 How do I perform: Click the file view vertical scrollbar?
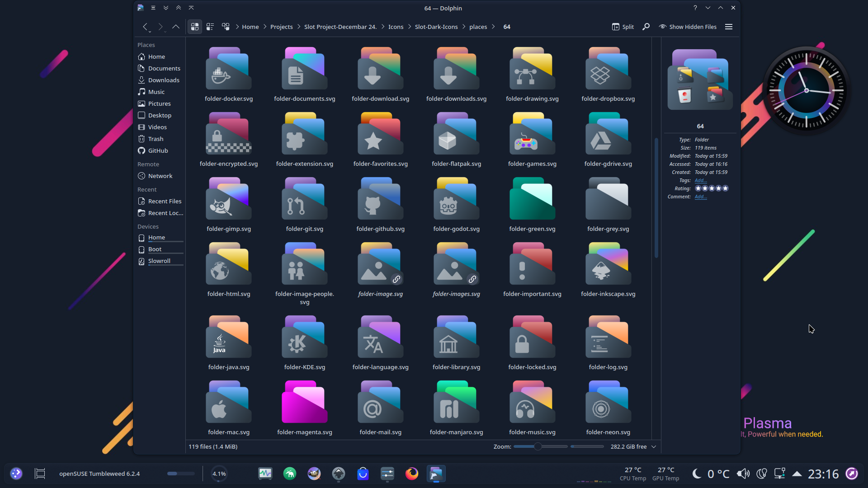click(656, 197)
